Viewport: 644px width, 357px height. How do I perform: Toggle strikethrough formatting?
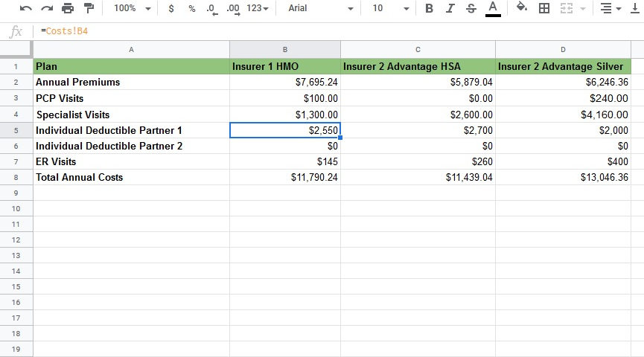pyautogui.click(x=471, y=8)
